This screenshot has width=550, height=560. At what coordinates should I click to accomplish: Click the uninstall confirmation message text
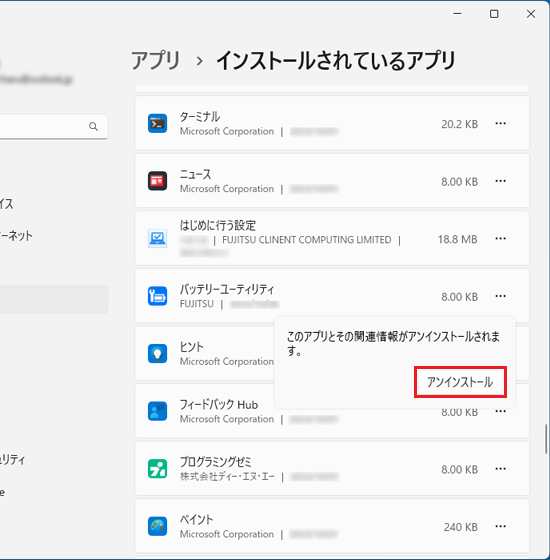(x=393, y=343)
